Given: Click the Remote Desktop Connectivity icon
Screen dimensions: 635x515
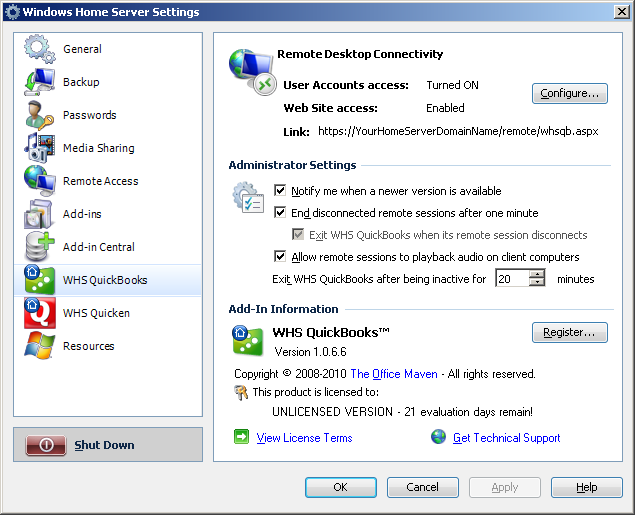Looking at the screenshot, I should tap(253, 72).
